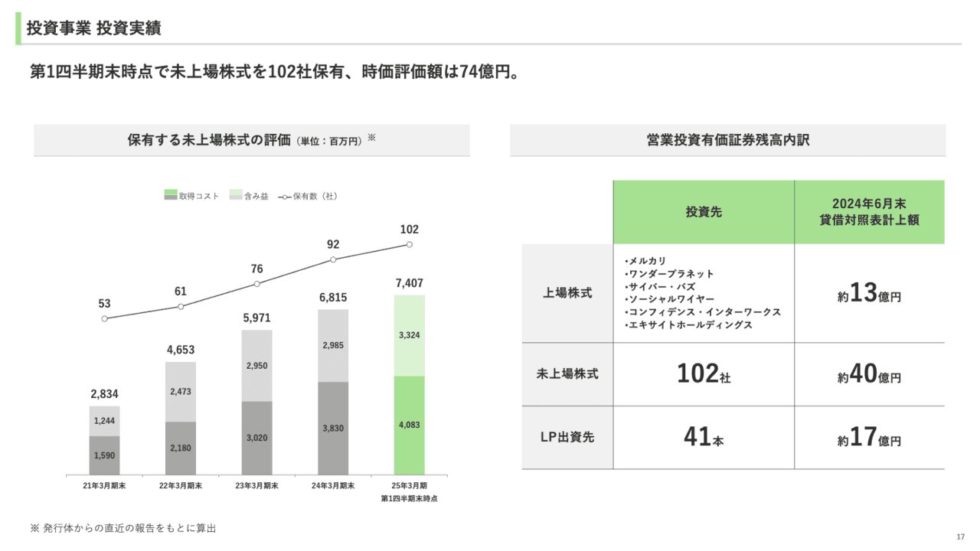980x551 pixels.
Task: Click the bar segment labeled 2,985
Action: click(333, 345)
